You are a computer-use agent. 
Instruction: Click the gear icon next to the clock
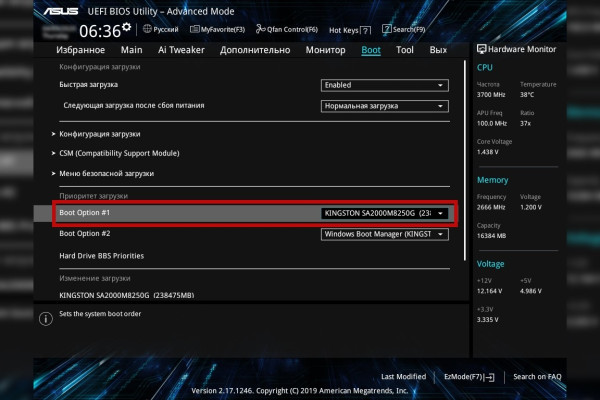[126, 27]
